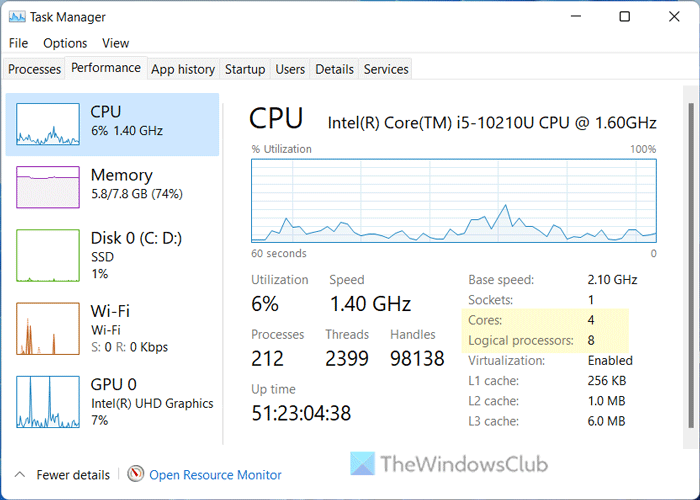Screen dimensions: 700x500
Task: Switch to the Details tab
Action: tap(334, 69)
